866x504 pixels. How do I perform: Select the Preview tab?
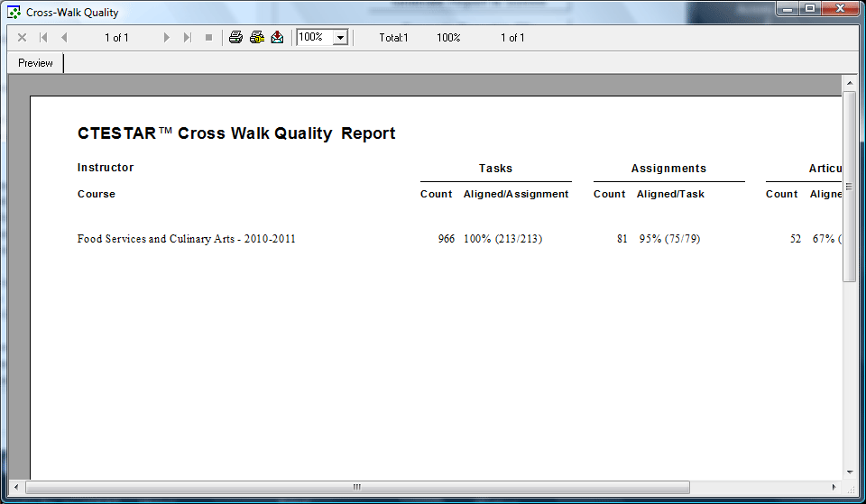pyautogui.click(x=36, y=63)
